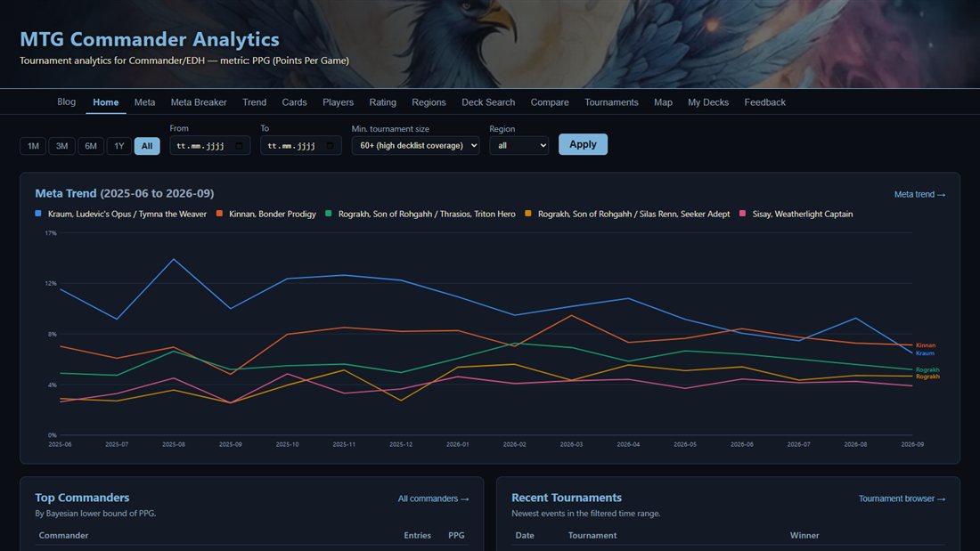Click the 2026-09 x-axis label
The image size is (980, 551).
tap(912, 444)
